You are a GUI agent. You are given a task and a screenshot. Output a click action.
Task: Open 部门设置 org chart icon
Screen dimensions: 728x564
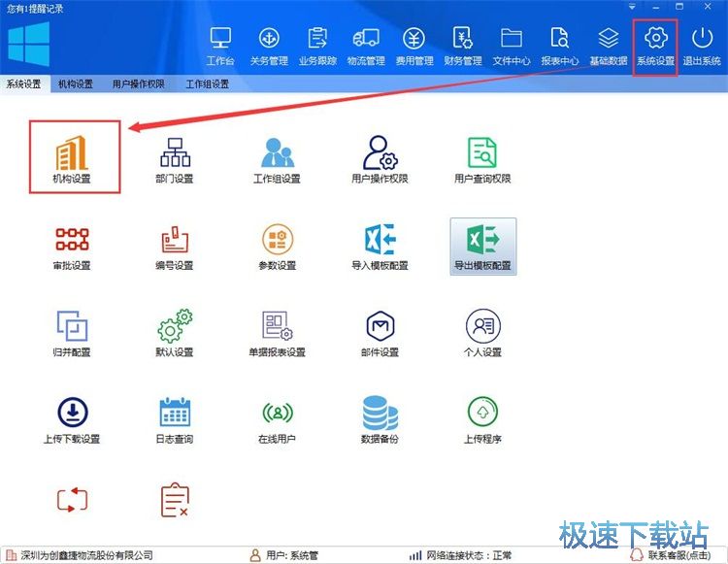click(175, 159)
